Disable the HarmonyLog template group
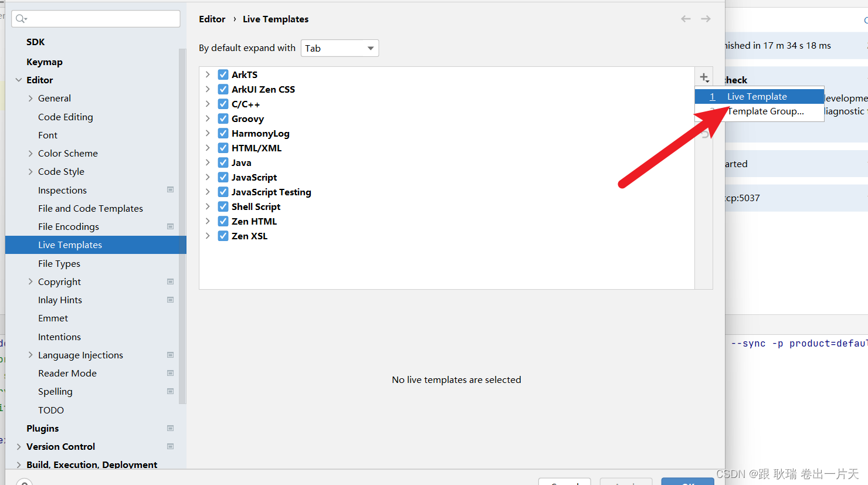The width and height of the screenshot is (868, 485). click(223, 133)
